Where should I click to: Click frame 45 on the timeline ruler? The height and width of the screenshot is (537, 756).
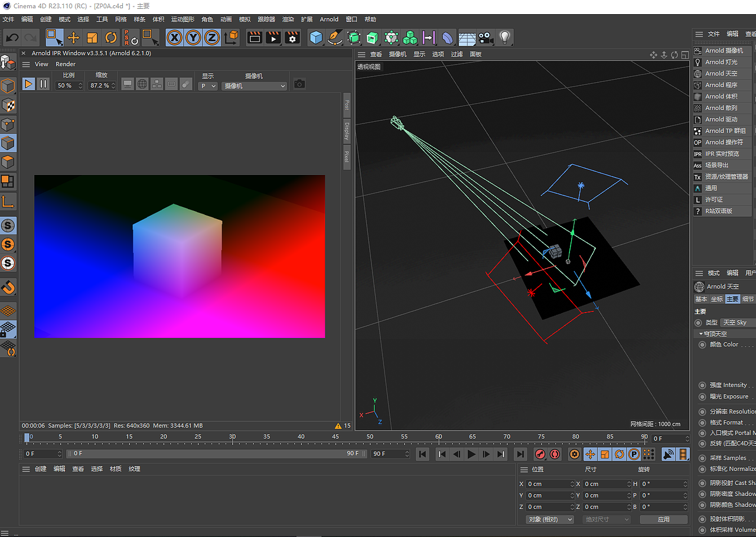click(335, 438)
